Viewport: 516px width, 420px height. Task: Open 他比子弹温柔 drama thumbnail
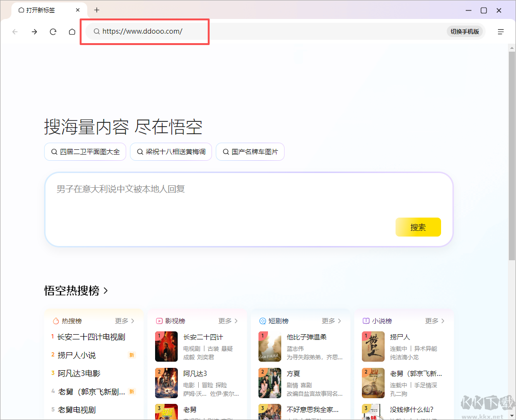pos(270,347)
